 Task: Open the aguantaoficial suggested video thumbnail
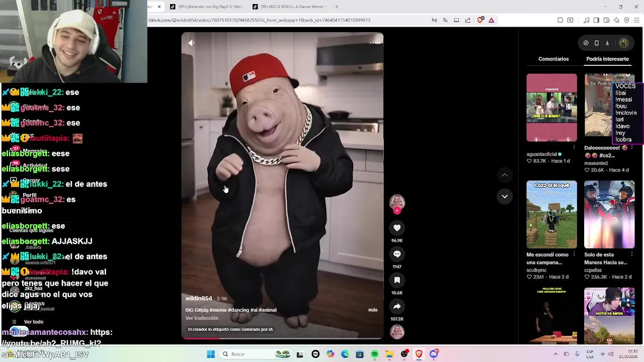tap(551, 108)
